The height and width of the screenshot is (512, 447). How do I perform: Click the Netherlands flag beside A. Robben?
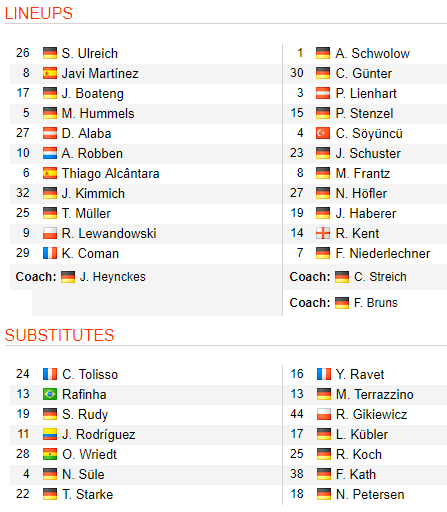click(x=50, y=153)
